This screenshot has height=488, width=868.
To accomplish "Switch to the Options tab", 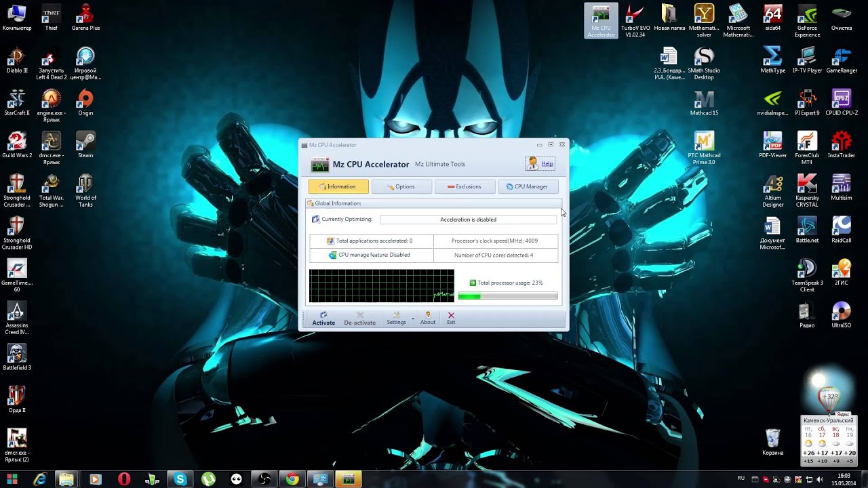I will coord(401,186).
